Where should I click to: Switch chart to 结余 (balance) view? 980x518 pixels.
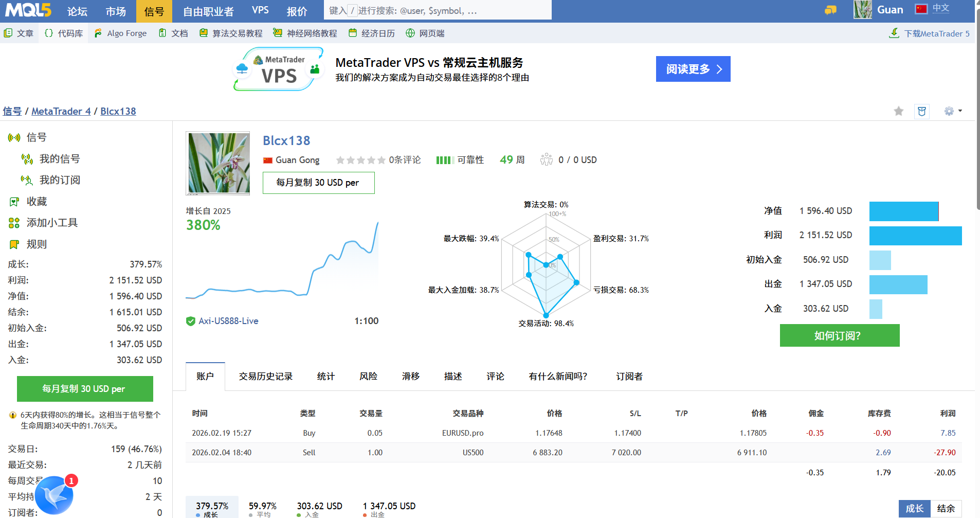pos(946,508)
